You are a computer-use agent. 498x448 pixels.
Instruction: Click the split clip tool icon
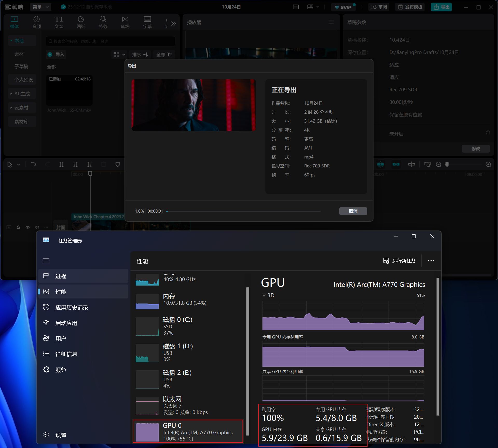click(61, 164)
